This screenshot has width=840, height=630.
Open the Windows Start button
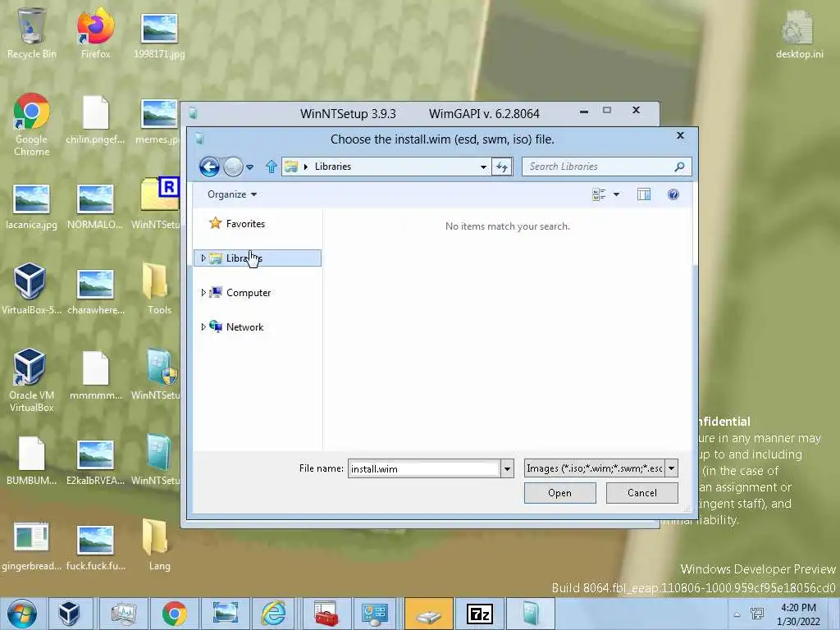(21, 614)
